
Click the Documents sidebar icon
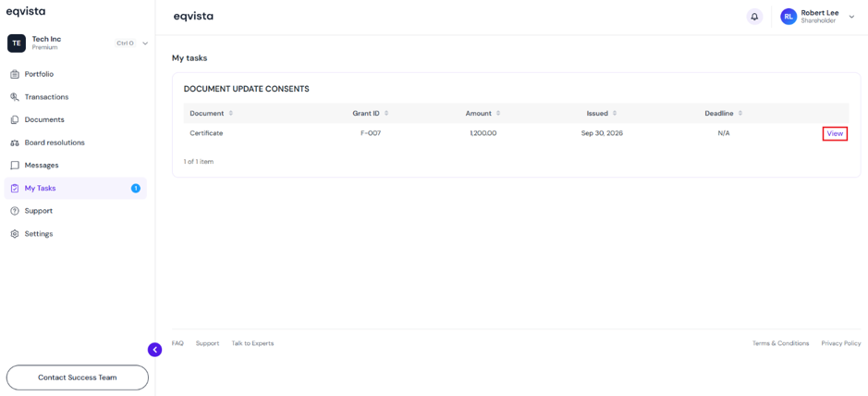[x=15, y=119]
